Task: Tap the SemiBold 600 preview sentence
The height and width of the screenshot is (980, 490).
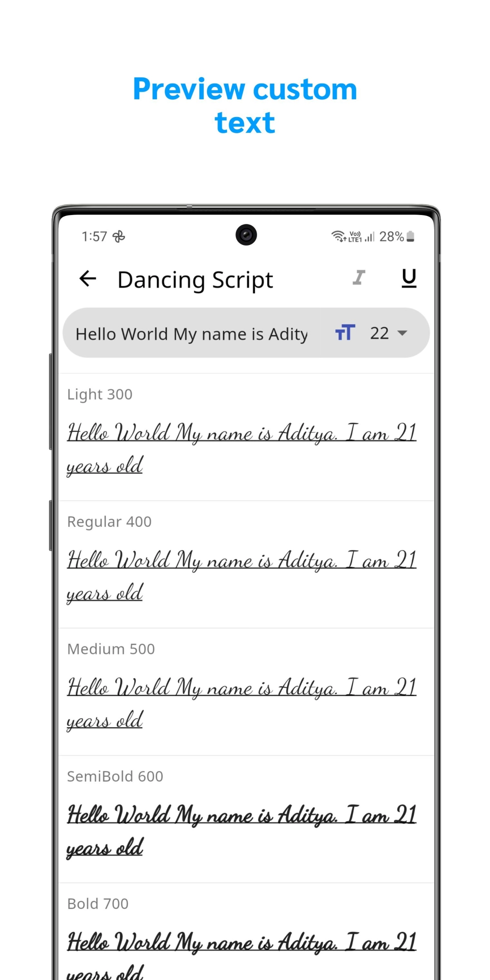Action: [241, 830]
